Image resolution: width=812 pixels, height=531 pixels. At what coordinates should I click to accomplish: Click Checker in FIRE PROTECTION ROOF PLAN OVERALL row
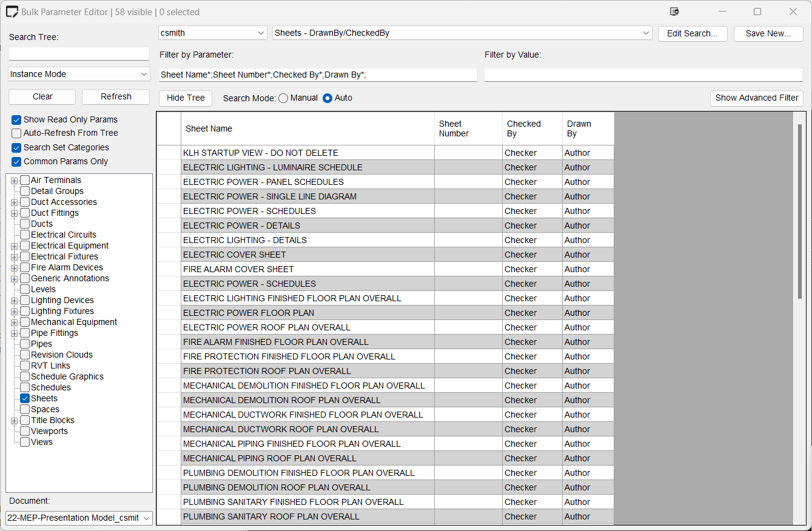point(532,371)
